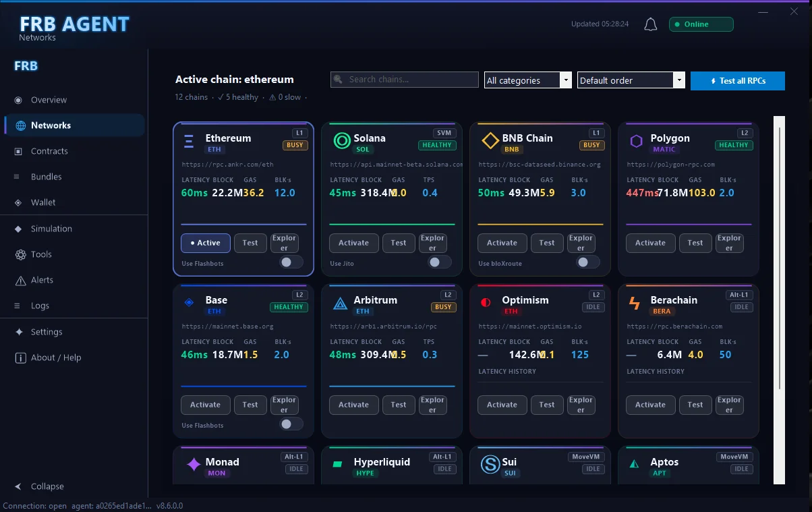Toggle Use Flashbots on Ethereum card
The image size is (812, 512).
point(291,262)
